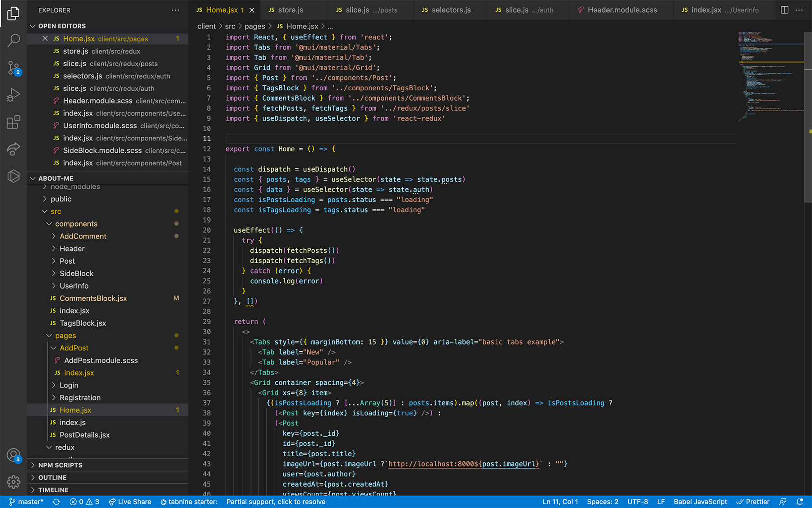
Task: Click the feedback icon in status bar
Action: pyautogui.click(x=783, y=502)
